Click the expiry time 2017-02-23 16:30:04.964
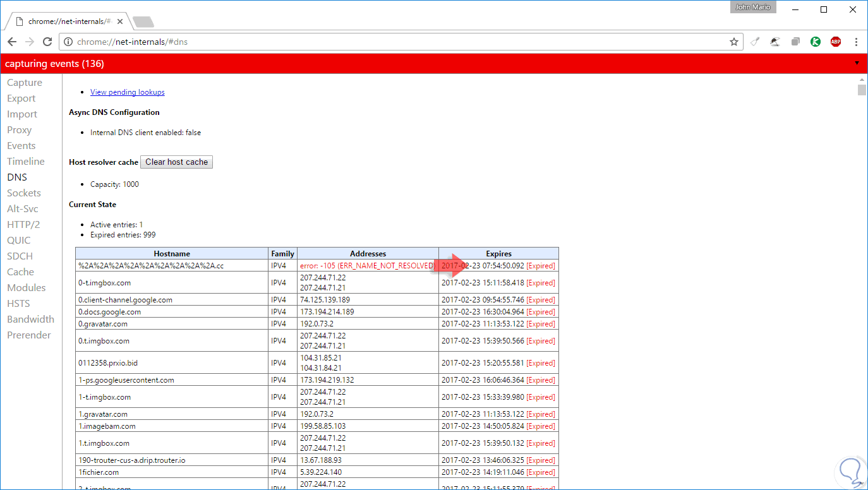Viewport: 868px width, 490px height. click(483, 312)
